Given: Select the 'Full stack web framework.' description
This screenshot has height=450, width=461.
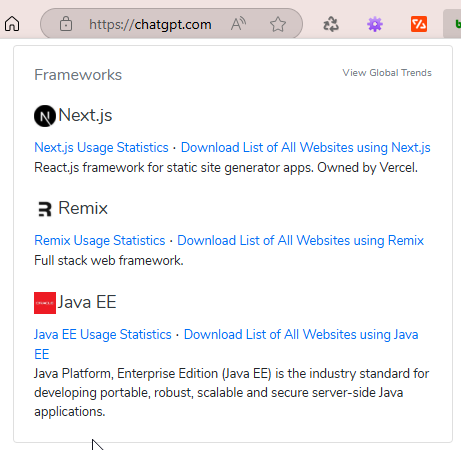Looking at the screenshot, I should [109, 260].
